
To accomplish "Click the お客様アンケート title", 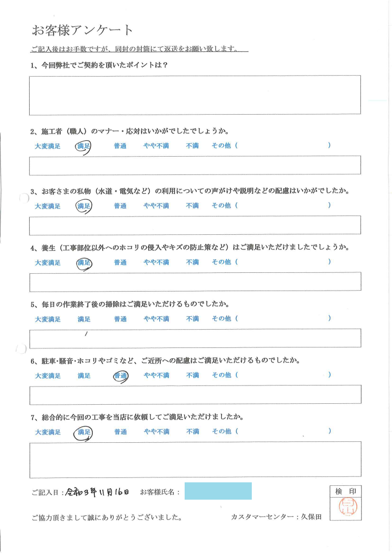I will [82, 30].
